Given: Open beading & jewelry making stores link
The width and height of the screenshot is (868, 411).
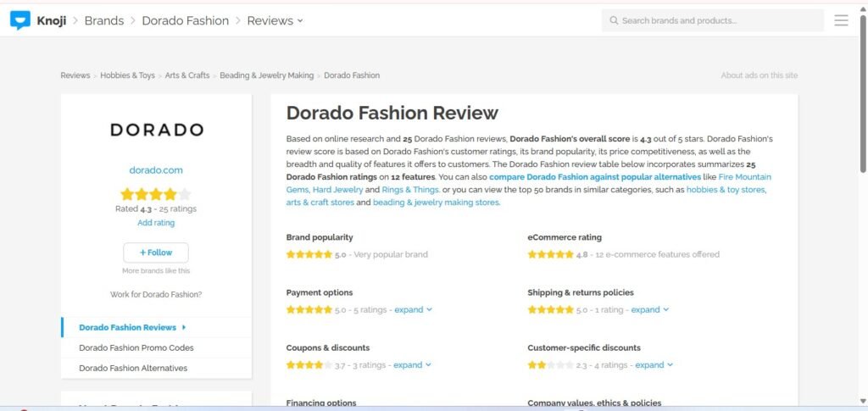Looking at the screenshot, I should (436, 203).
